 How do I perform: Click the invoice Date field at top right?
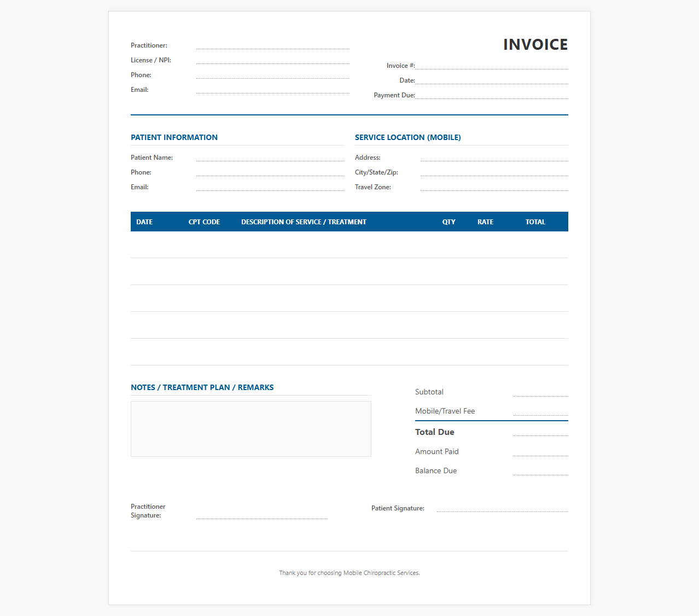tap(492, 80)
